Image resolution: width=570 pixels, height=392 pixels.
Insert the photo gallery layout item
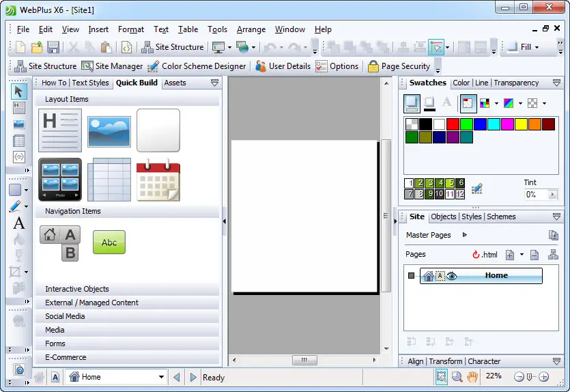click(60, 180)
